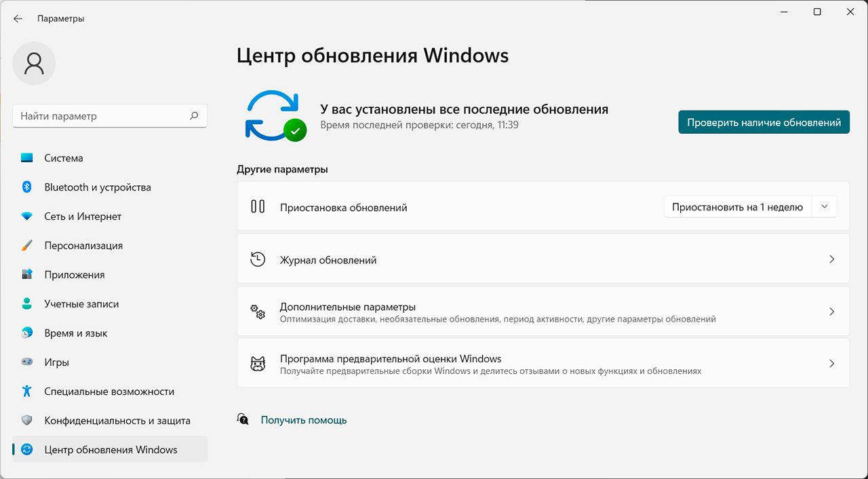868x479 pixels.
Task: Click the Найти параметр search field
Action: [x=102, y=116]
